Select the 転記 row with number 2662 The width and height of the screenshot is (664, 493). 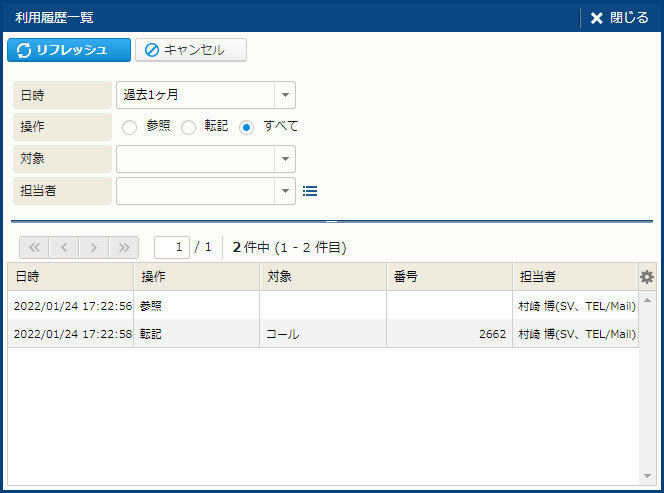point(320,334)
